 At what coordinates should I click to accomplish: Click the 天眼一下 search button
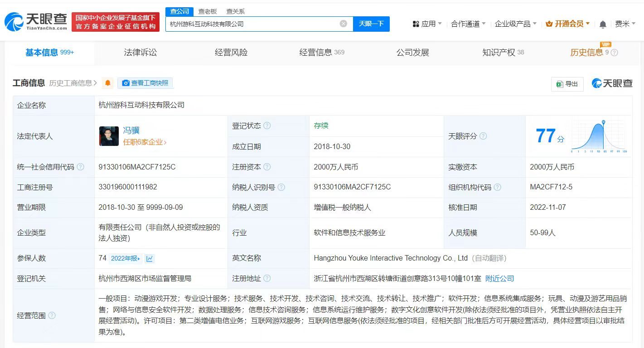coord(371,24)
